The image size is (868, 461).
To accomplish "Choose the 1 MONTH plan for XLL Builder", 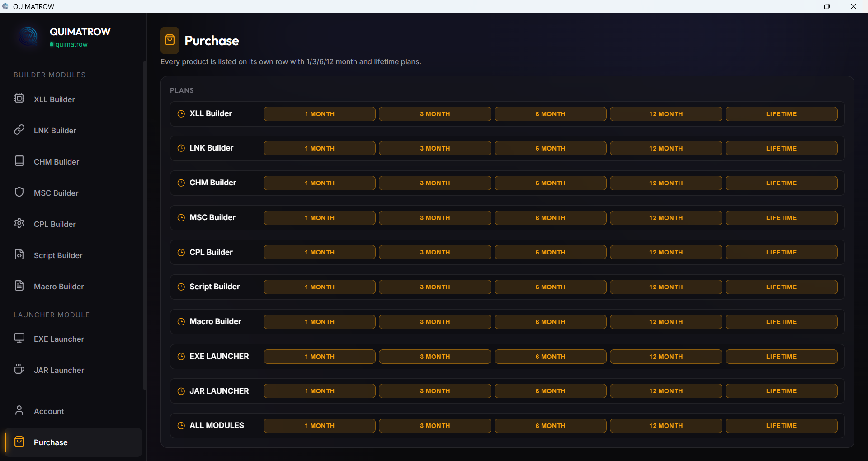I will pyautogui.click(x=319, y=114).
